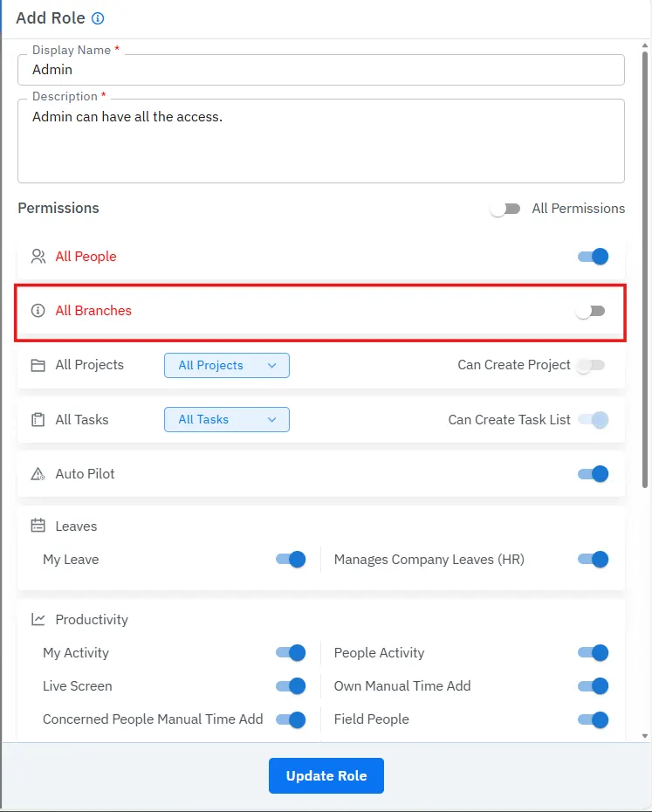Click the info icon beside Add Role

[98, 18]
